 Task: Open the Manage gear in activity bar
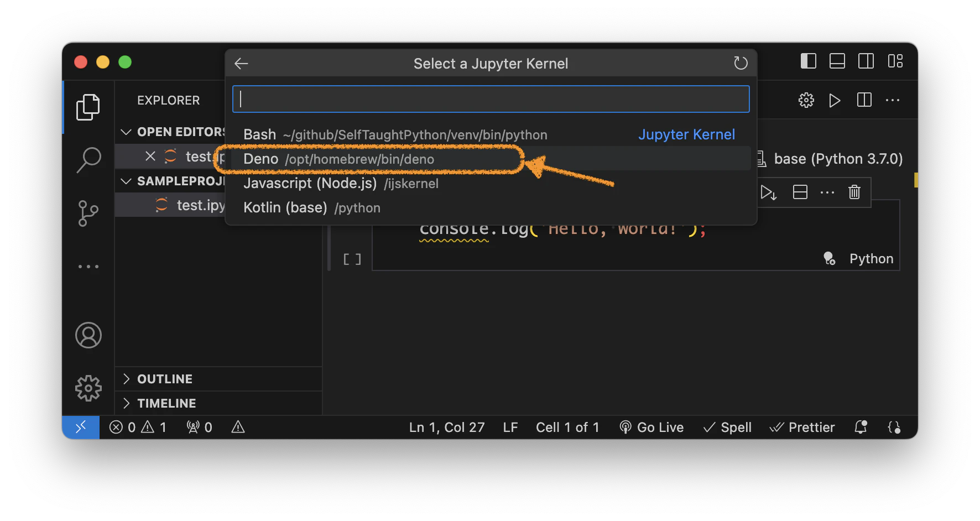88,388
